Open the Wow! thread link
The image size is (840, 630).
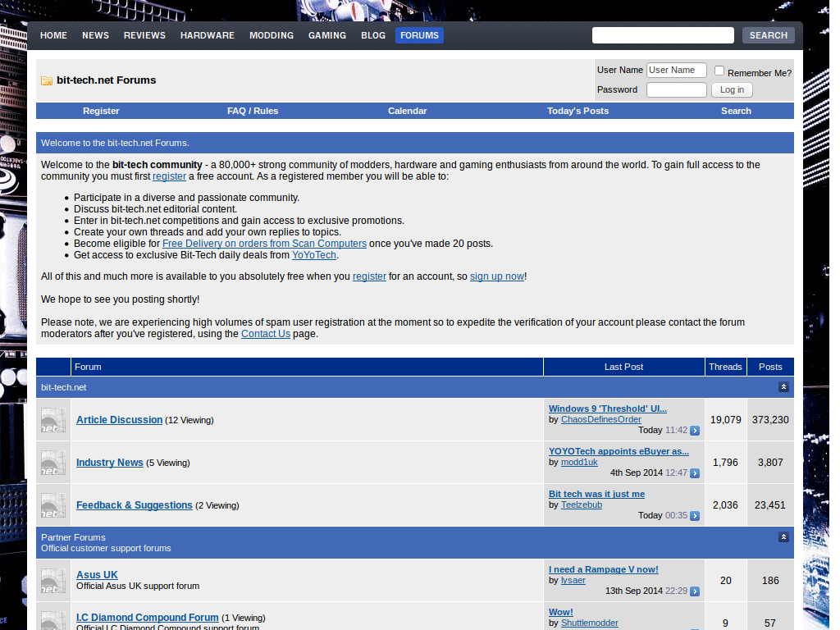[x=561, y=612]
